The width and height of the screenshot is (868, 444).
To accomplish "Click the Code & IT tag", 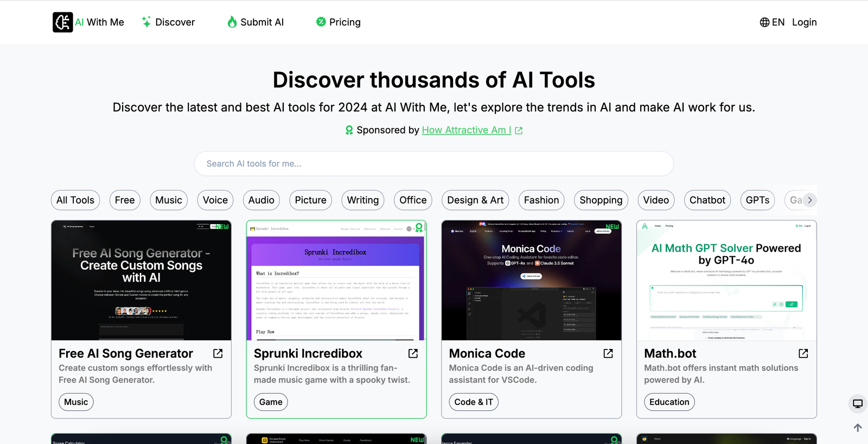I will (474, 402).
